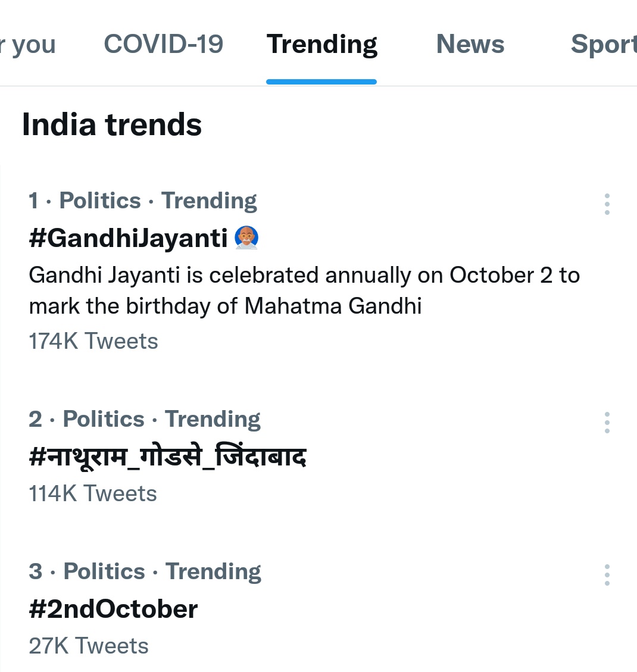
Task: Open more options for #GandhiJayanti trend
Action: coord(607,204)
